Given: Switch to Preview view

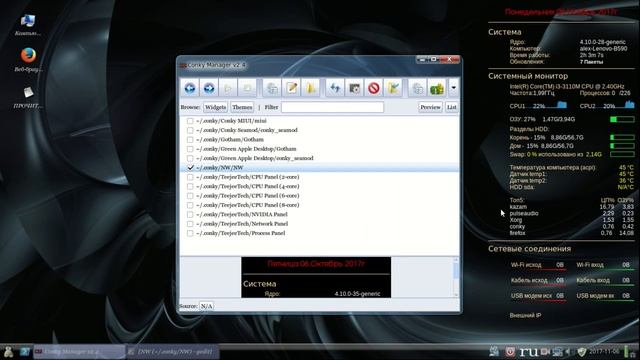Looking at the screenshot, I should [431, 107].
